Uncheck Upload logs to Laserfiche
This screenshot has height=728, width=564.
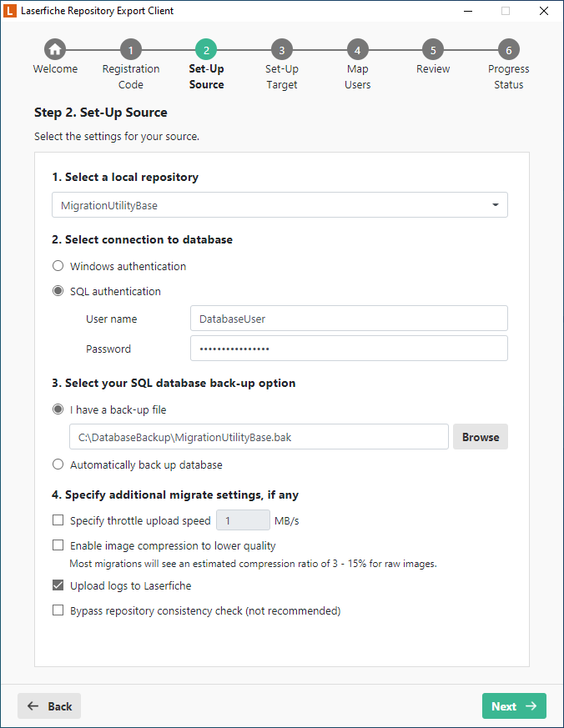click(58, 585)
